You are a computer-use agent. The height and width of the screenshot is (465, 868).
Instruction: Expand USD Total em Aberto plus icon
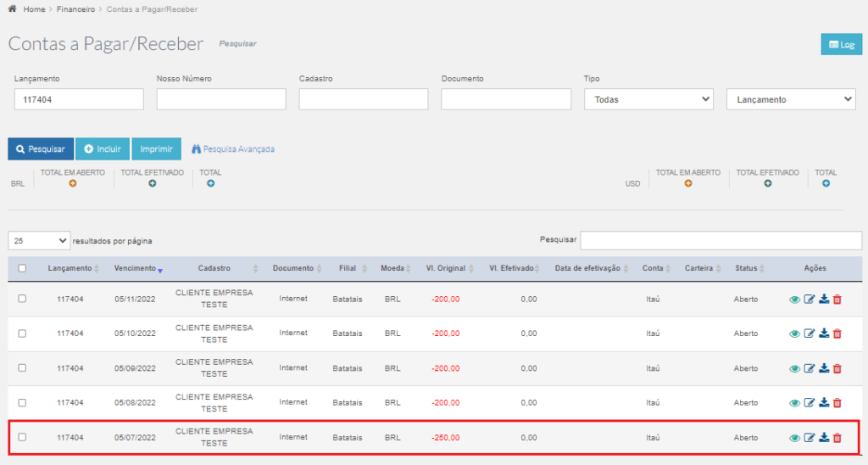coord(688,183)
